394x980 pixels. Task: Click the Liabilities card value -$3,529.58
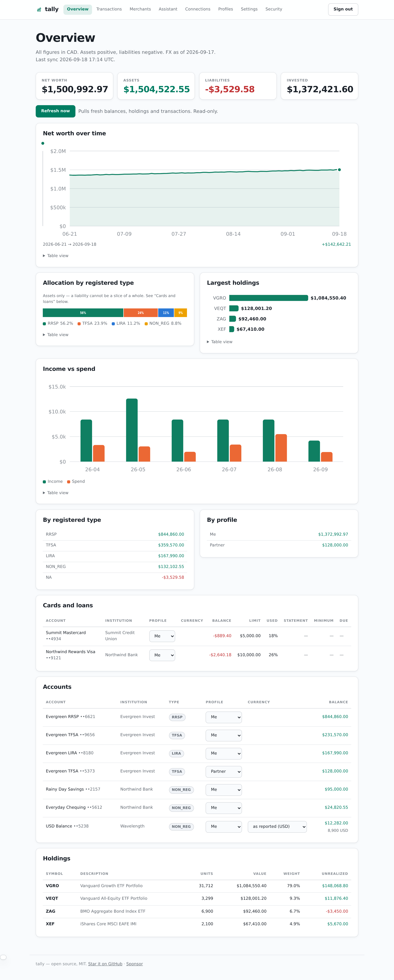(x=230, y=89)
